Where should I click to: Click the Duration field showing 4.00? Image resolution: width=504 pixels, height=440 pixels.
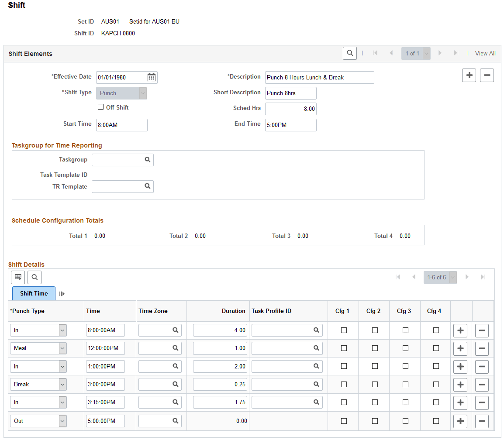pos(220,330)
